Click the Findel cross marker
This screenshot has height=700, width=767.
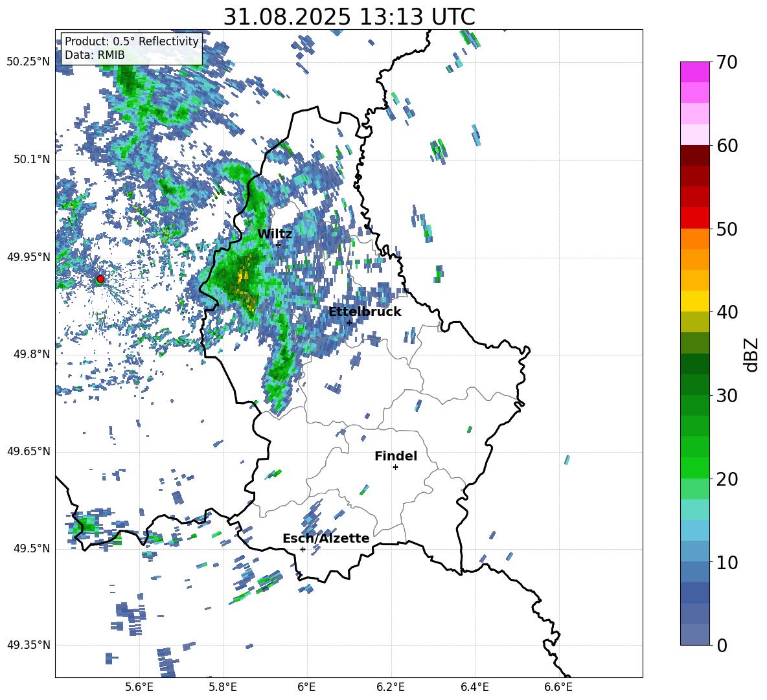coord(395,468)
